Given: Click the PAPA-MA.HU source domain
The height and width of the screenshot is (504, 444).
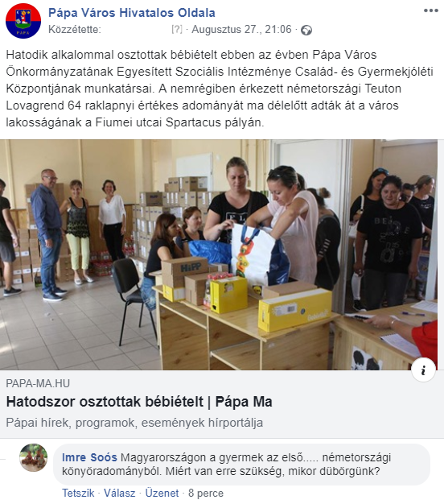Looking at the screenshot, I should 38,383.
